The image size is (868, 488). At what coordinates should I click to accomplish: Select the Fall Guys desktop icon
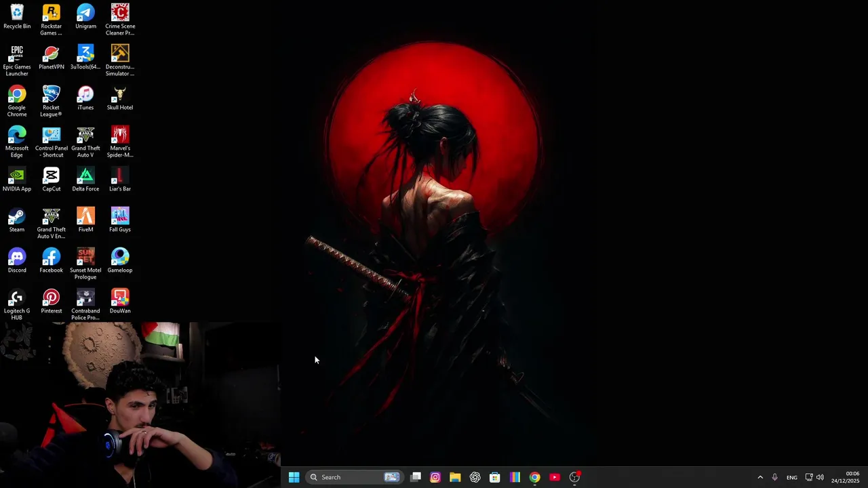tap(120, 220)
